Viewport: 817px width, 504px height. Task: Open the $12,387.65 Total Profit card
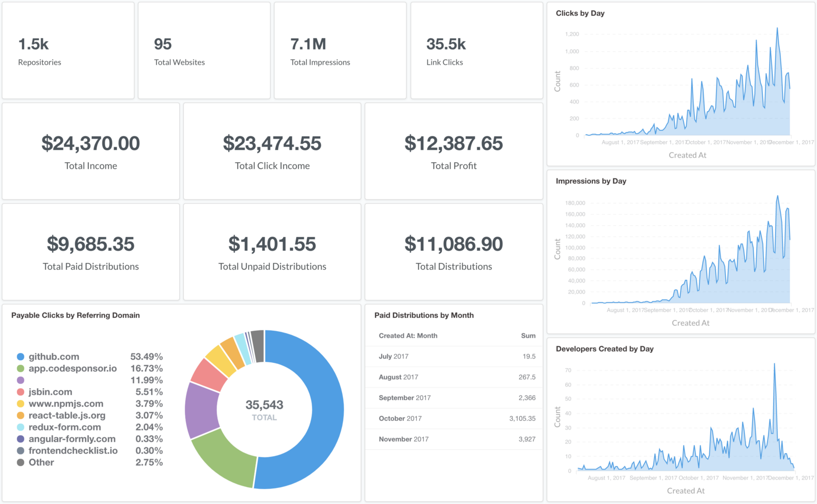[454, 151]
